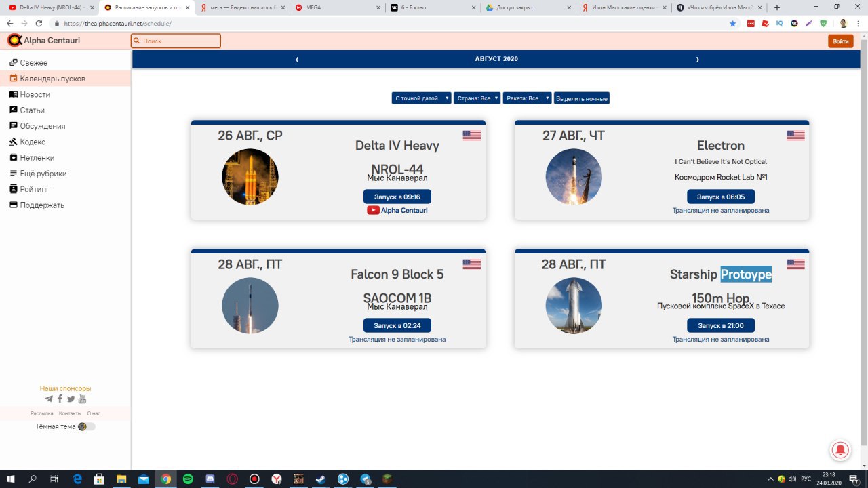Open the Страна: Все dropdown
Image resolution: width=868 pixels, height=488 pixels.
point(477,98)
